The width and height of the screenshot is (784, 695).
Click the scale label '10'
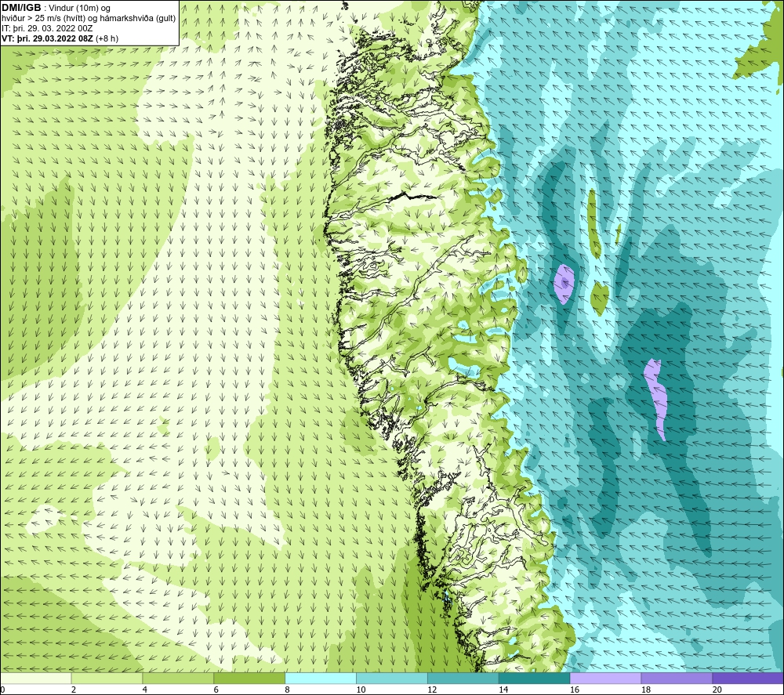[x=361, y=690]
